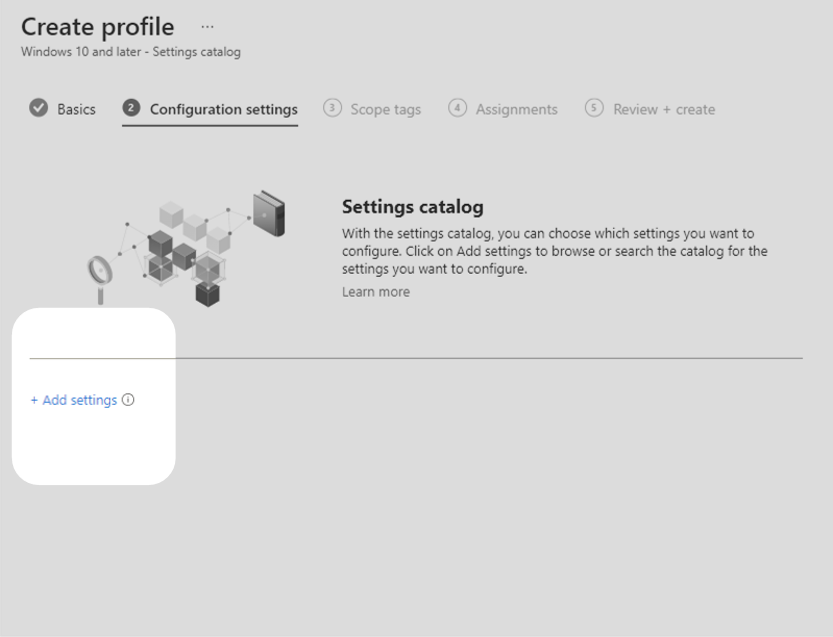
Task: Click the step 2 circle icon
Action: click(x=131, y=108)
